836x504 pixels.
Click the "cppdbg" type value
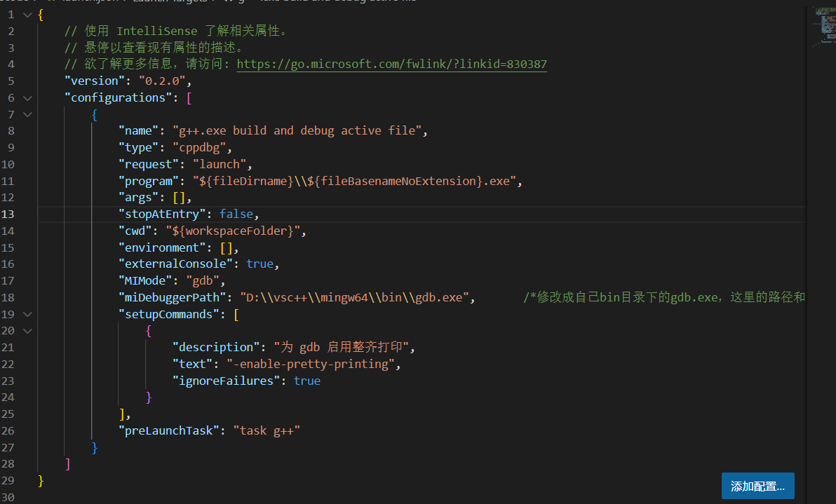(x=199, y=148)
